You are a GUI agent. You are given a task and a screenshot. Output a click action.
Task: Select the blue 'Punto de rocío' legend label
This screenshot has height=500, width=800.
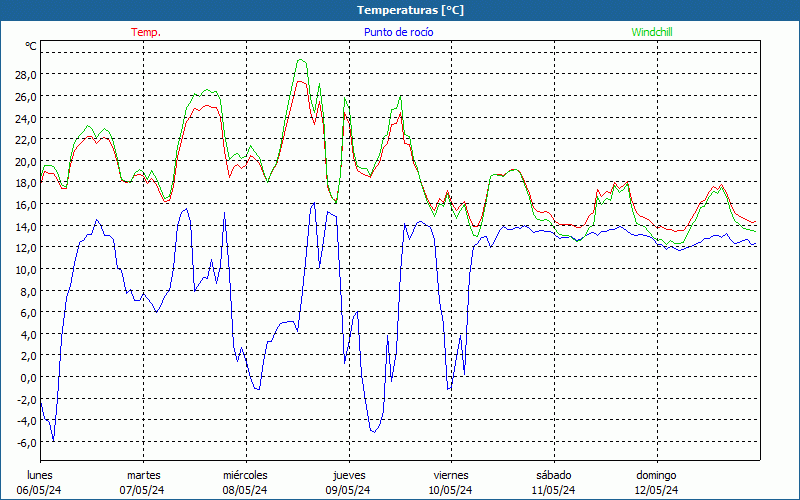pos(398,32)
